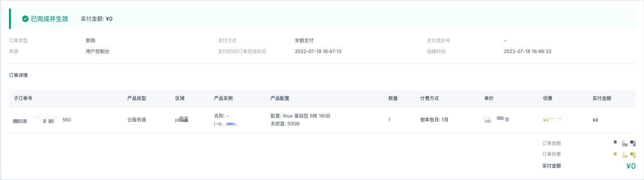This screenshot has height=180, width=644.
Task: Click the 已完成并生效 status text
Action: 50,19
